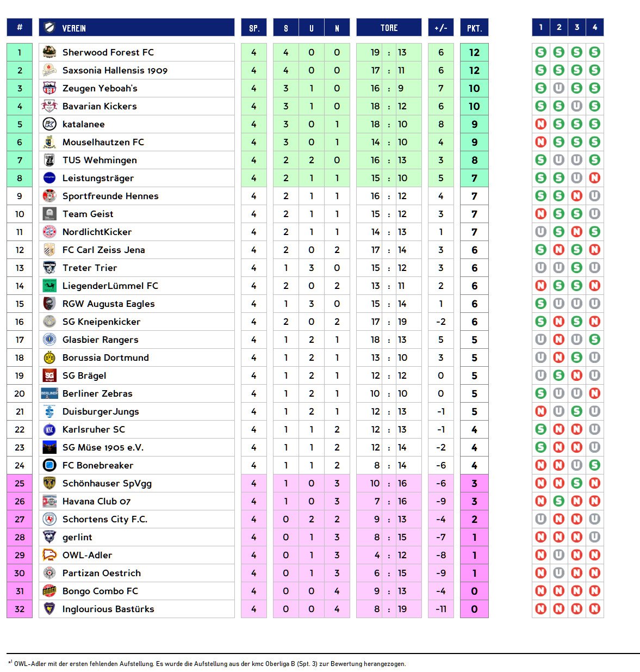The width and height of the screenshot is (640, 672).
Task: Click the Karlsruher SC club logo
Action: tap(49, 429)
